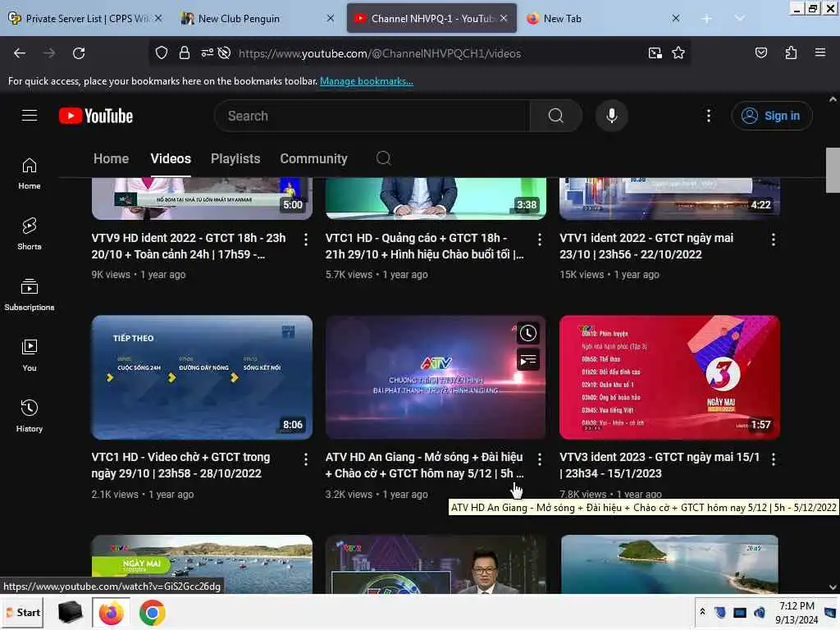Add ATV video to Watch later
Screen dimensions: 840x630
point(527,333)
